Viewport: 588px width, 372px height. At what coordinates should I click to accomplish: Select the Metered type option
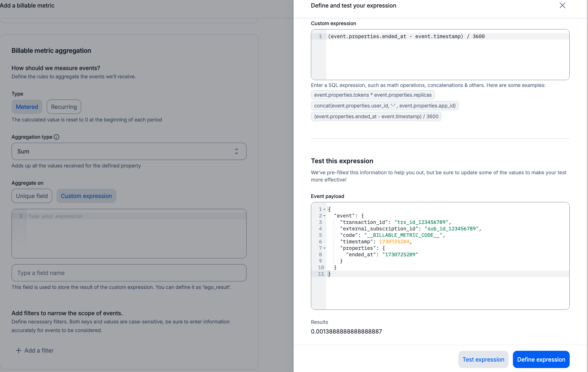click(x=27, y=107)
